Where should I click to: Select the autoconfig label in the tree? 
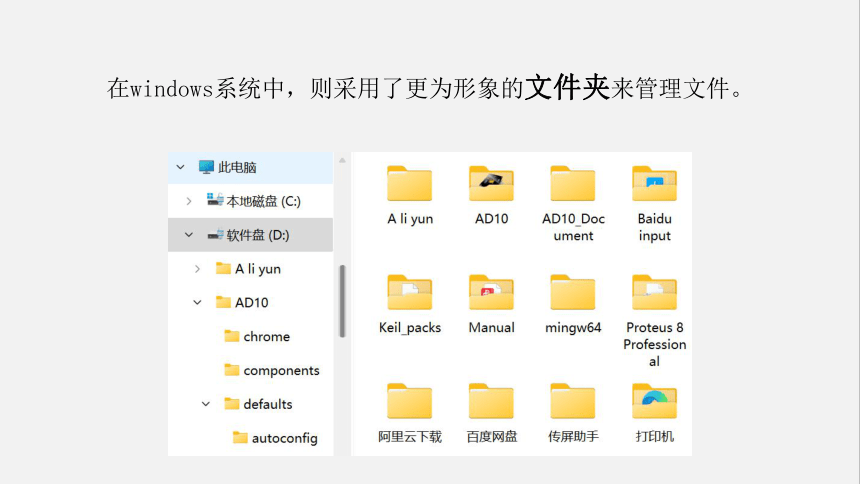coord(285,438)
